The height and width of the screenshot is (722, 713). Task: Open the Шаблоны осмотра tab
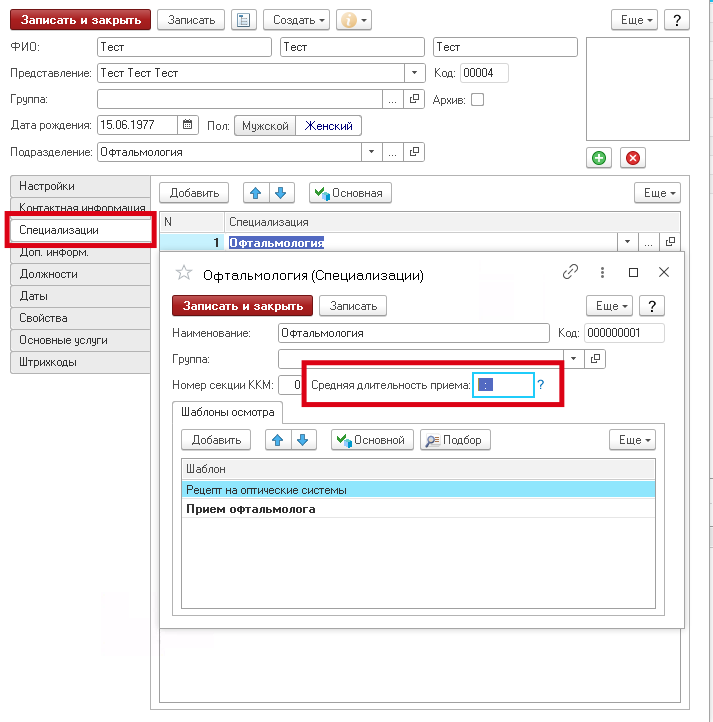(227, 411)
